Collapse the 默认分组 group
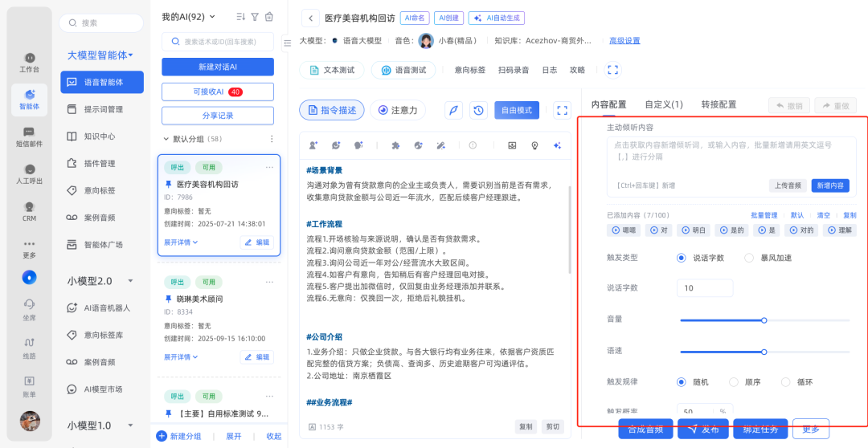The width and height of the screenshot is (868, 448). [166, 139]
